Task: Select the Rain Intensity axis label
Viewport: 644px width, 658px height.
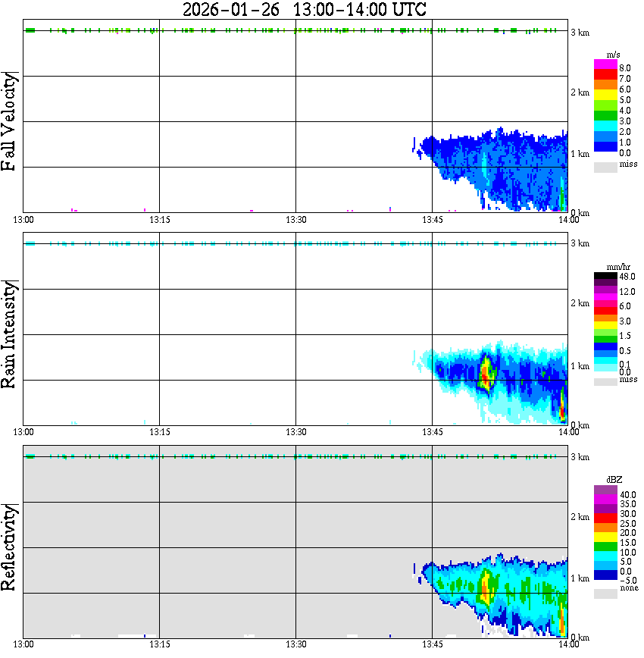Action: pyautogui.click(x=10, y=334)
